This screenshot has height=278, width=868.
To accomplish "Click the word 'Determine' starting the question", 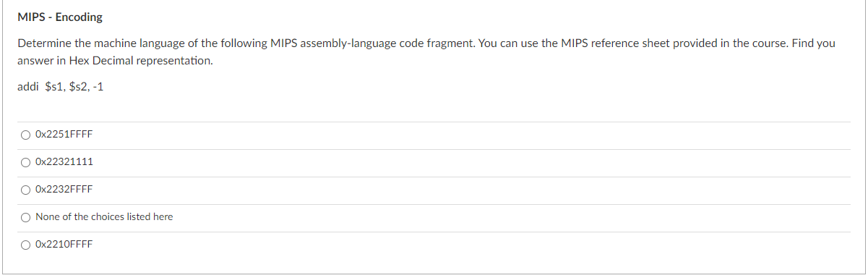I will tap(40, 43).
